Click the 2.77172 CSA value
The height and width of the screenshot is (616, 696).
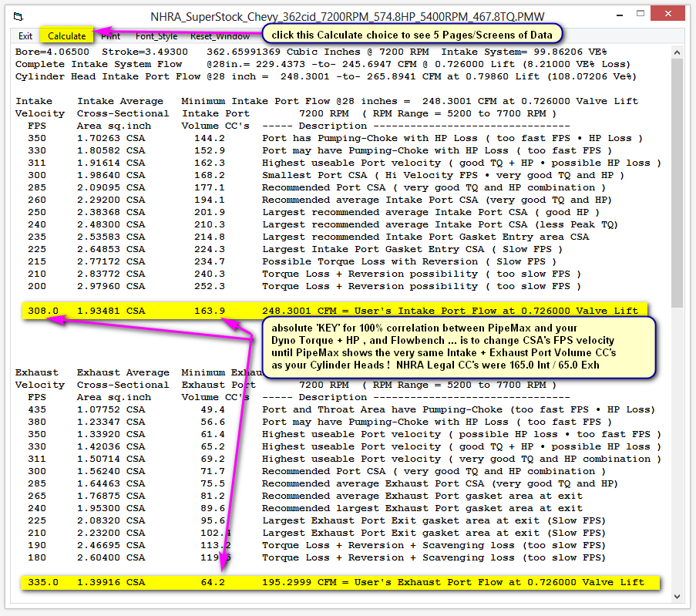(x=111, y=261)
